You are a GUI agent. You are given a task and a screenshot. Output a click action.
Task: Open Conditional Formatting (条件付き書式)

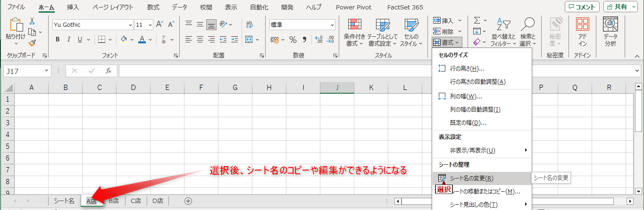(x=354, y=32)
